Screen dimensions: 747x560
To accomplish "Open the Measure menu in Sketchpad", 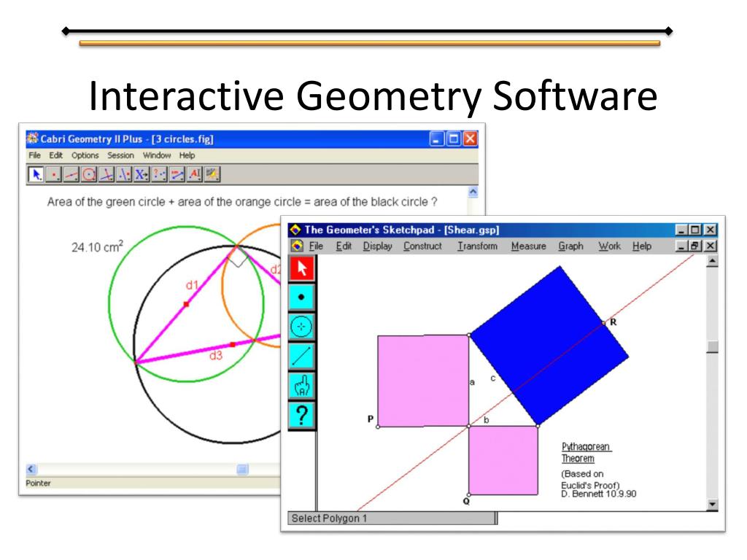I will click(x=528, y=246).
